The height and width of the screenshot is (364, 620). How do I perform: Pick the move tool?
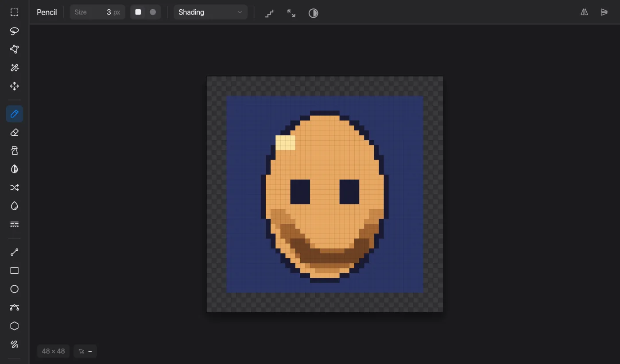click(15, 86)
